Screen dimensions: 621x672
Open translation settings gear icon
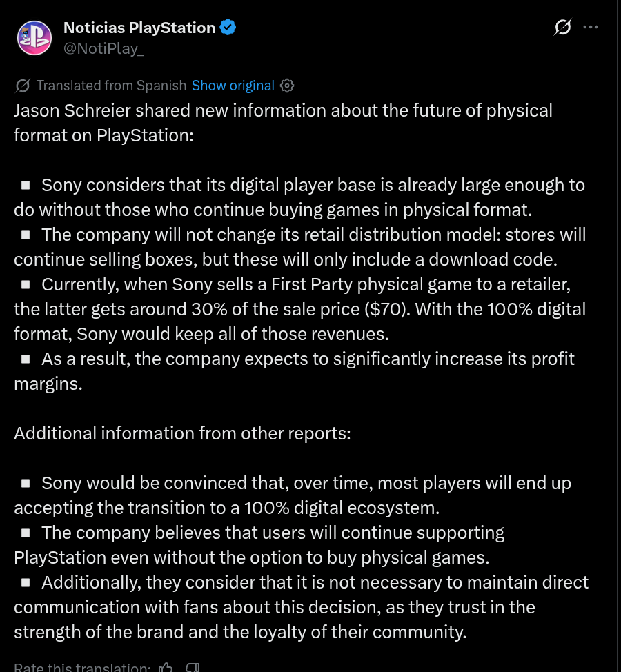pyautogui.click(x=287, y=86)
